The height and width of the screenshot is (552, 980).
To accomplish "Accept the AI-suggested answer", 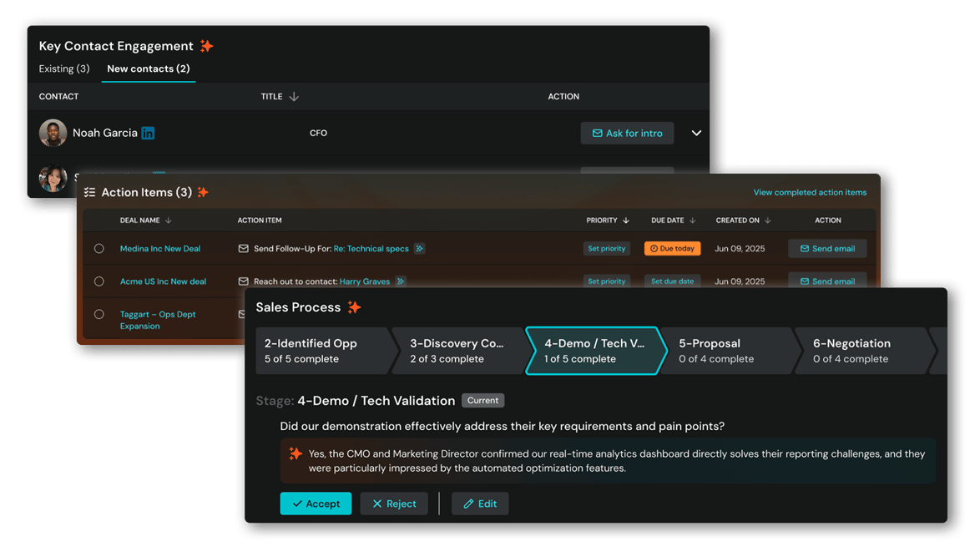I will (316, 504).
